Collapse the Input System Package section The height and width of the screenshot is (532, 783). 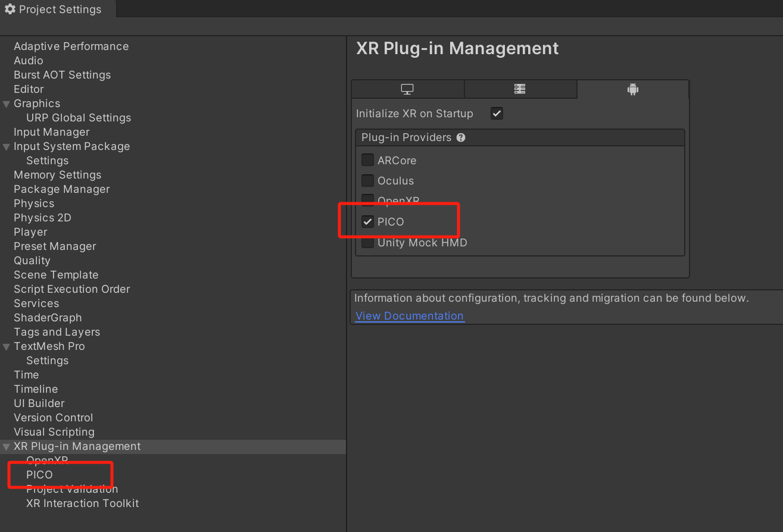[x=7, y=146]
